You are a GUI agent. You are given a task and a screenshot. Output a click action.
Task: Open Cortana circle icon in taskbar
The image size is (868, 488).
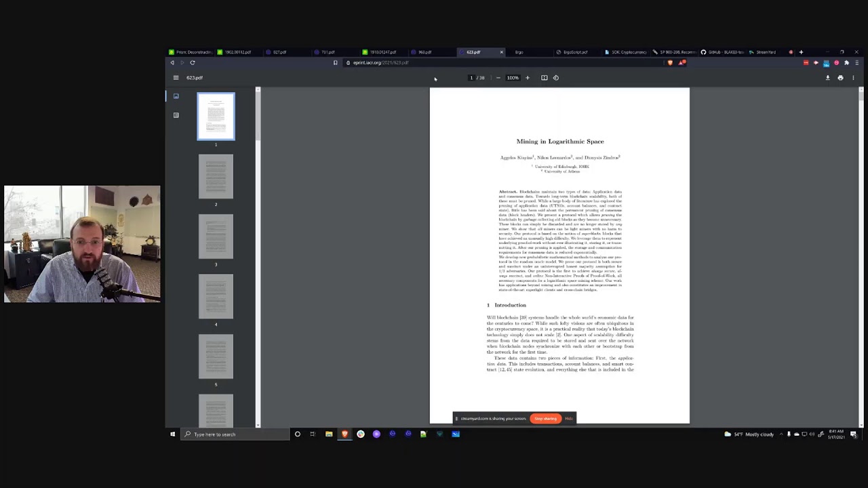[297, 434]
